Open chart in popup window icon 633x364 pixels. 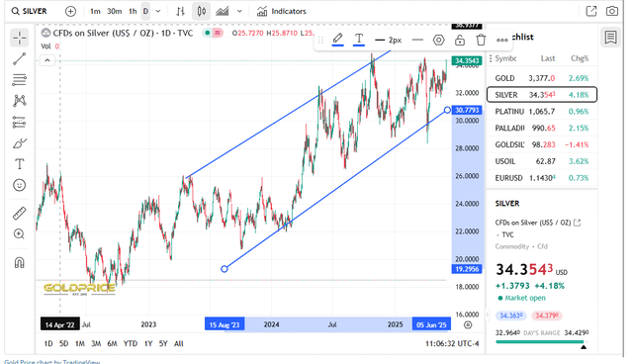(x=591, y=11)
